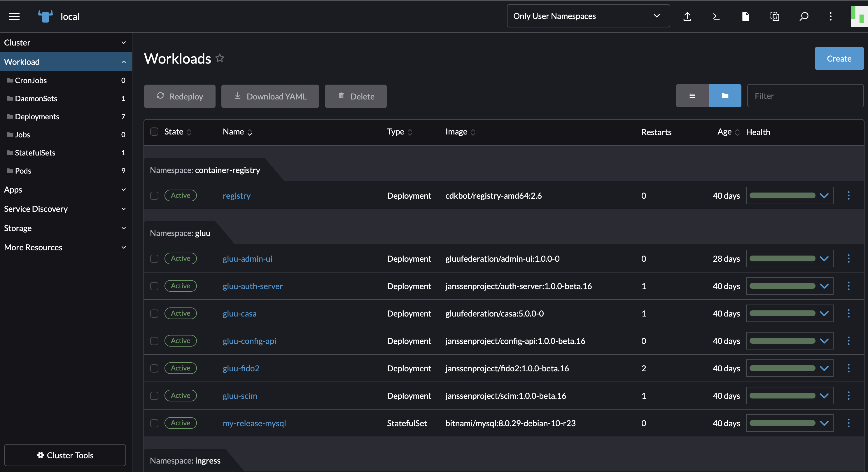868x472 pixels.
Task: Check the registry row checkbox
Action: tap(154, 195)
